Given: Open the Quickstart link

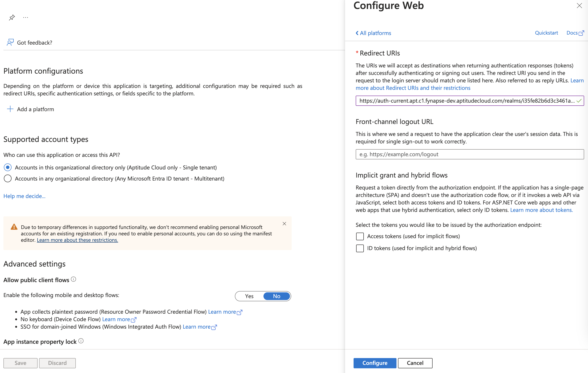Looking at the screenshot, I should click(x=546, y=33).
